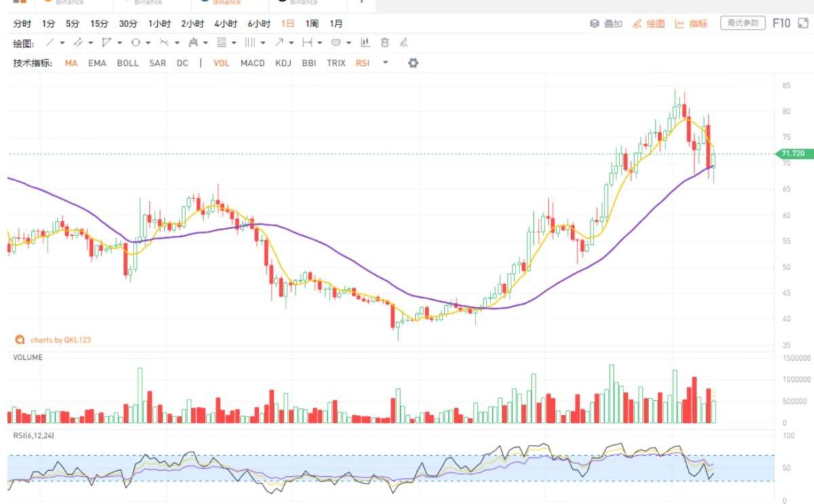Viewport: 814px width, 504px height.
Task: Click the 叠加 overlay button
Action: (x=606, y=24)
